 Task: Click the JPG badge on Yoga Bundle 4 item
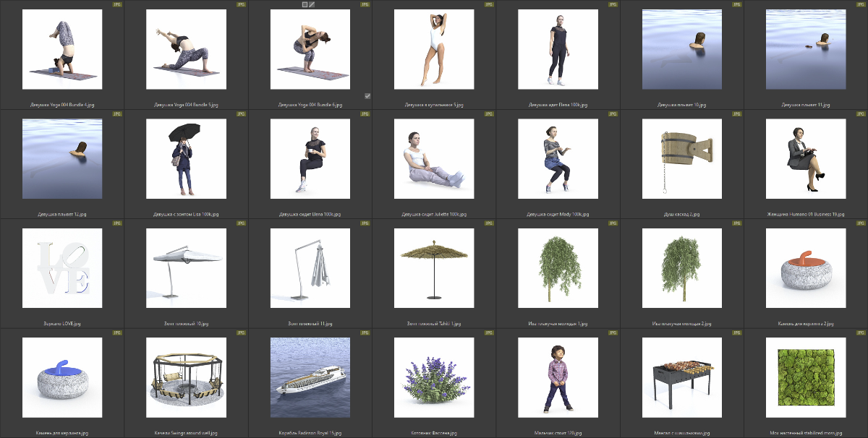point(117,4)
